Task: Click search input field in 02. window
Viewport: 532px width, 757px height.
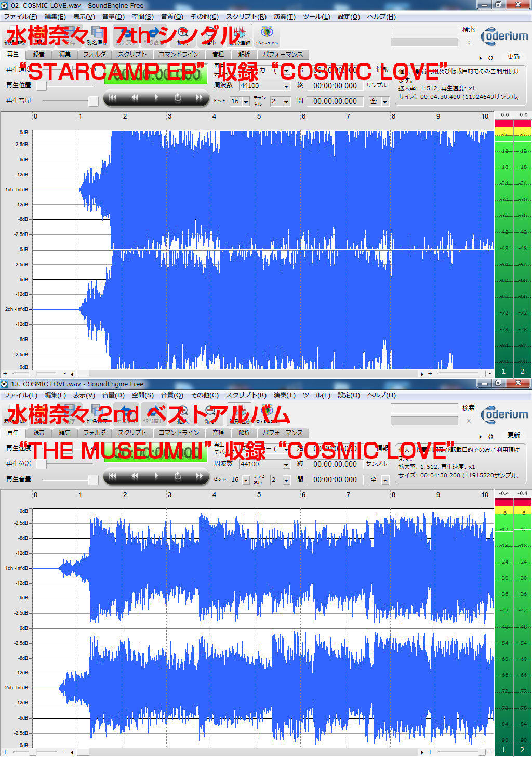Action: point(424,30)
